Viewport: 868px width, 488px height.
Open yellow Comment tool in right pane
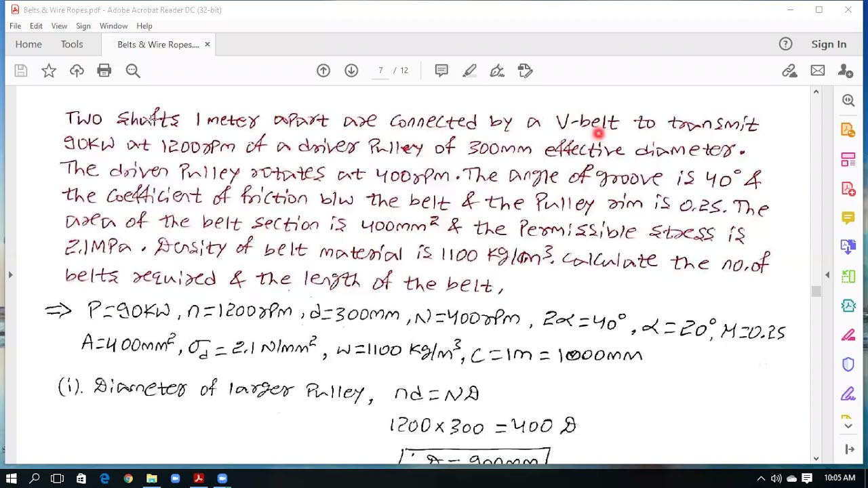848,218
